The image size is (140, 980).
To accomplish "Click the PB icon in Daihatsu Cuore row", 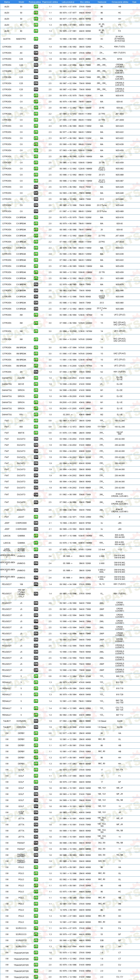I will pos(36,378).
